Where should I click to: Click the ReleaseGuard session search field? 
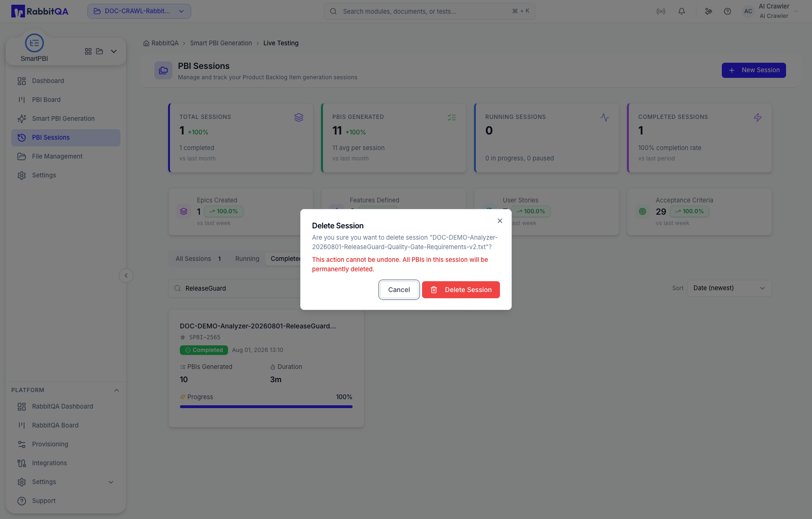tap(235, 288)
